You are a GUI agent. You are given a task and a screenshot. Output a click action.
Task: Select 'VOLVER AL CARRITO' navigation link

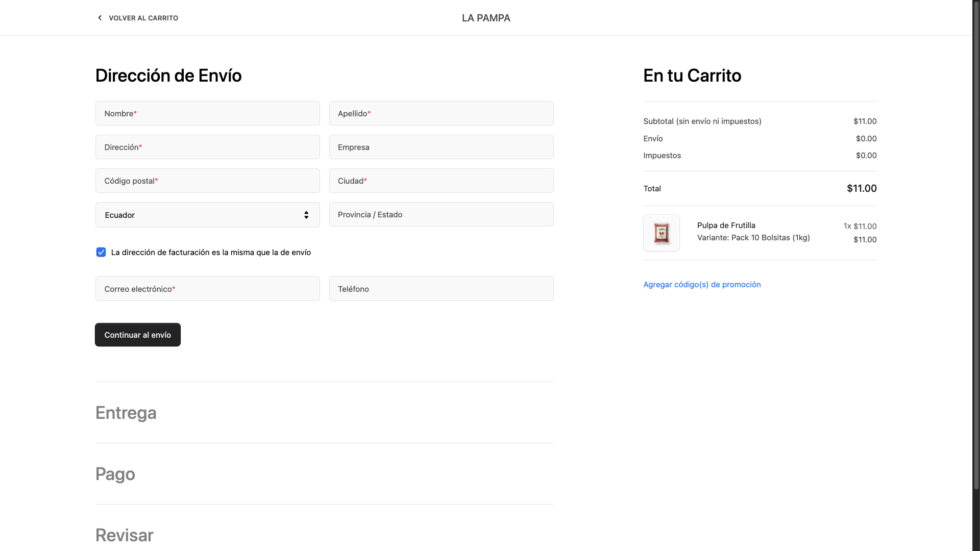tap(143, 18)
